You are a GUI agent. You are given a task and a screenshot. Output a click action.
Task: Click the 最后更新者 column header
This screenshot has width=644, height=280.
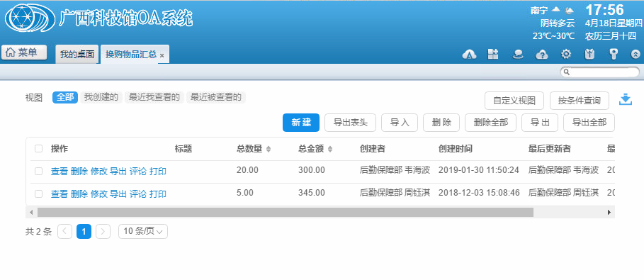click(x=550, y=149)
